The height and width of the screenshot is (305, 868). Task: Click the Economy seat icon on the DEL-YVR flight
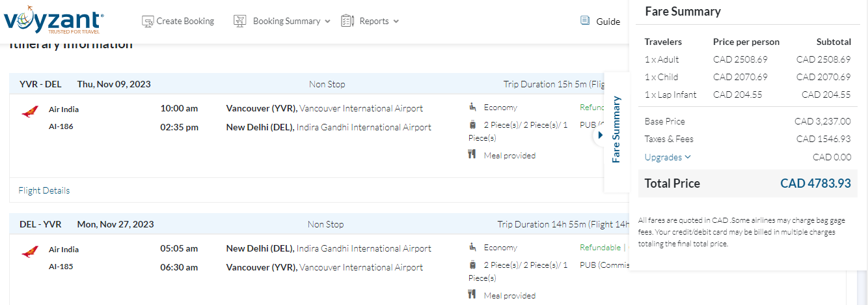click(473, 247)
